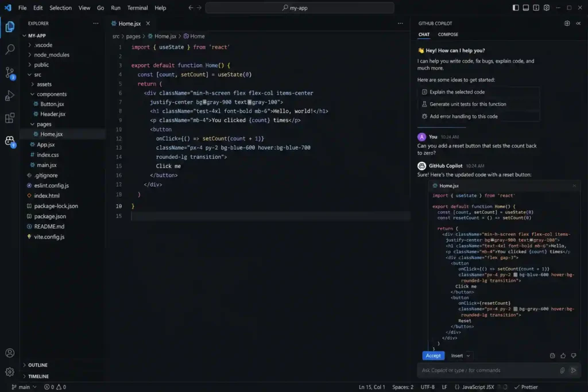Open the customize layout icon
Image resolution: width=588 pixels, height=392 pixels.
click(547, 7)
